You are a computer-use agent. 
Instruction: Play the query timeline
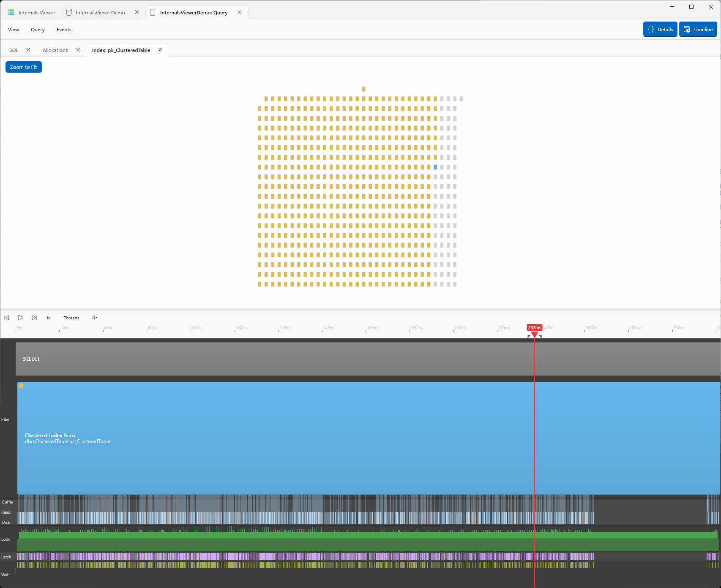coord(21,318)
